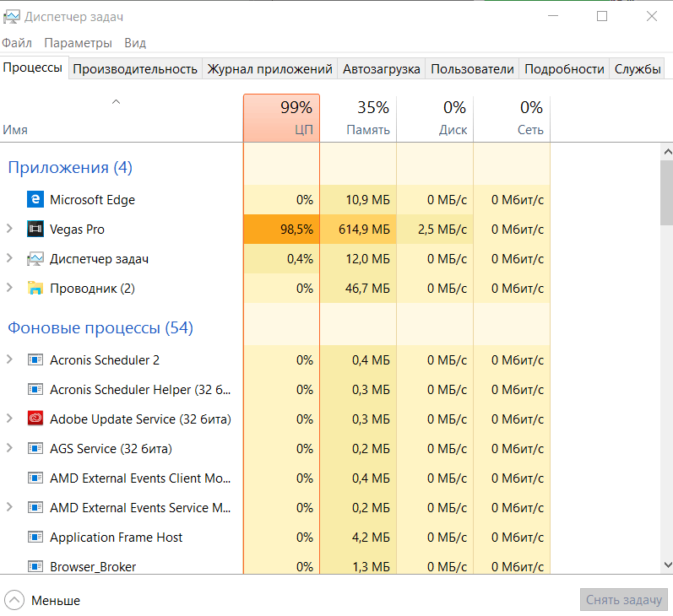
Task: Click the Microsoft Edge process icon
Action: click(x=35, y=199)
